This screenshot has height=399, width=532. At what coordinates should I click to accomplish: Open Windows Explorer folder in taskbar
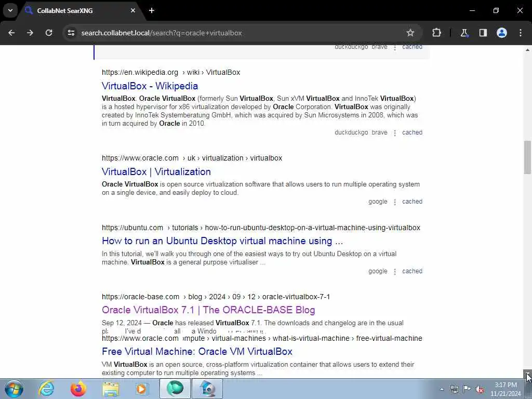(x=111, y=389)
